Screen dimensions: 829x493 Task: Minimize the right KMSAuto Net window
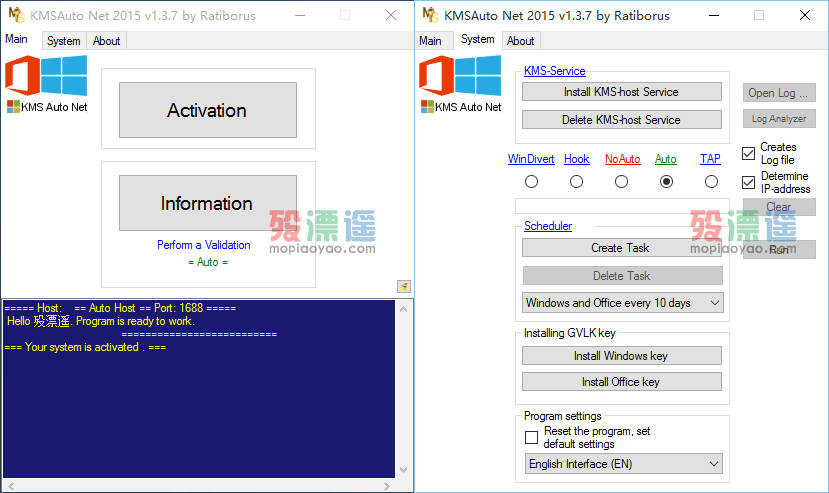pyautogui.click(x=714, y=15)
